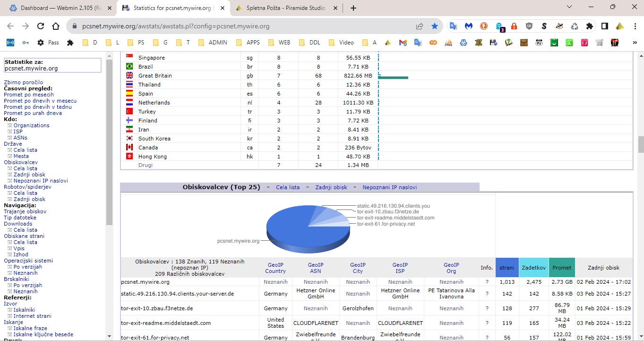644x341 pixels.
Task: Reload the current page
Action: 41,26
